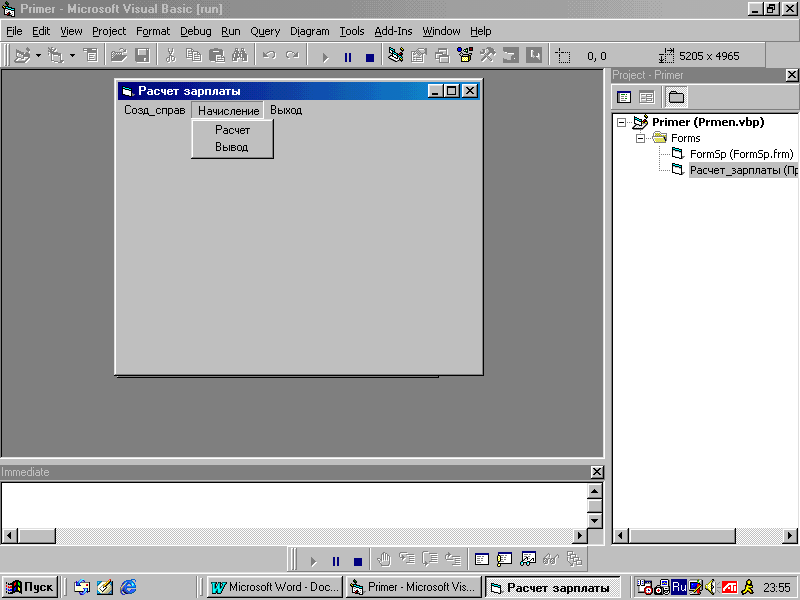Pause execution with Break in main toolbar
Viewport: 800px width, 600px height.
(348, 57)
